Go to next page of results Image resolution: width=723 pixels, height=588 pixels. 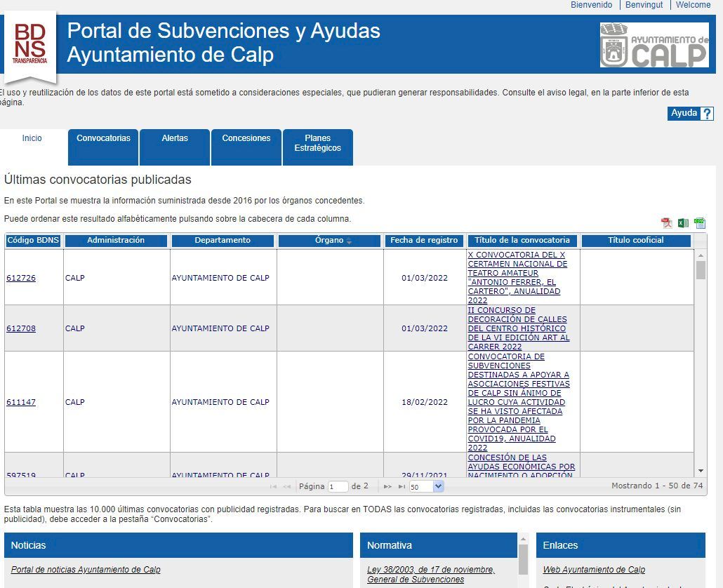coord(387,486)
